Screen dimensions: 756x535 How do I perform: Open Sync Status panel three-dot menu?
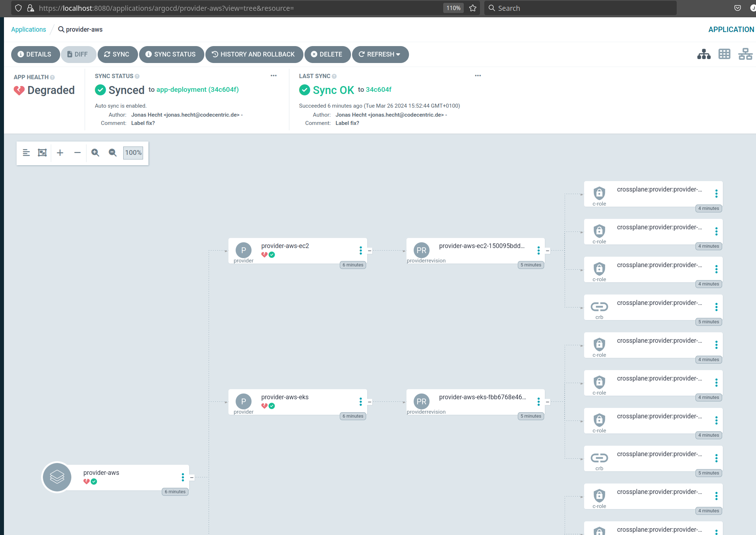274,76
